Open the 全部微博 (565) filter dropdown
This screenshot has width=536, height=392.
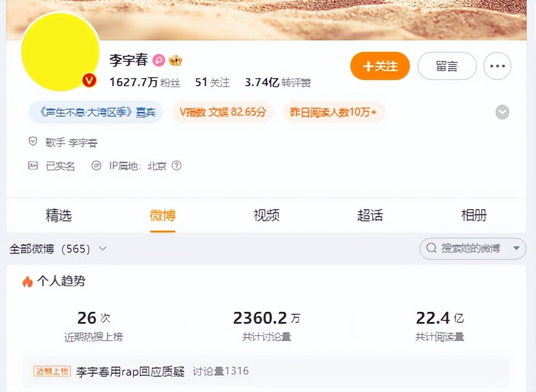click(x=58, y=249)
